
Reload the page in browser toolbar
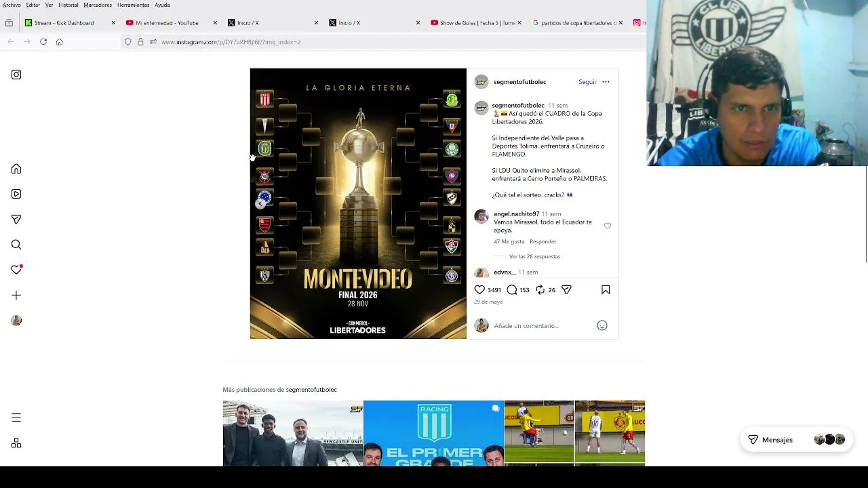43,42
